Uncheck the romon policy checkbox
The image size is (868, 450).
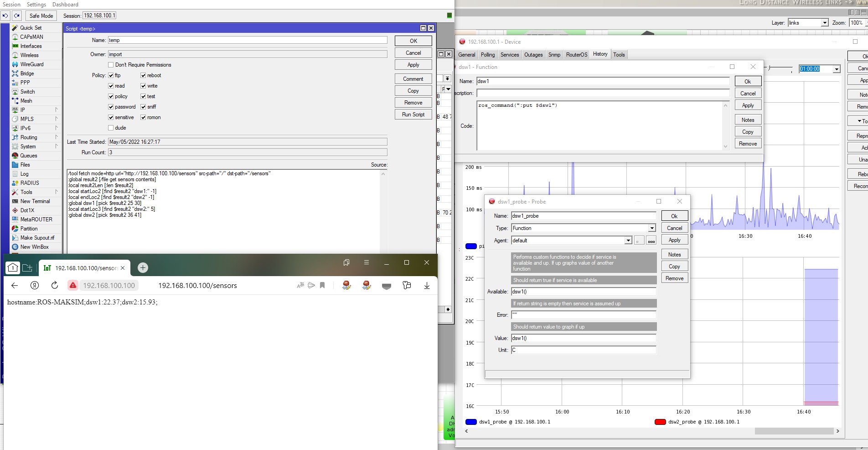[x=143, y=117]
